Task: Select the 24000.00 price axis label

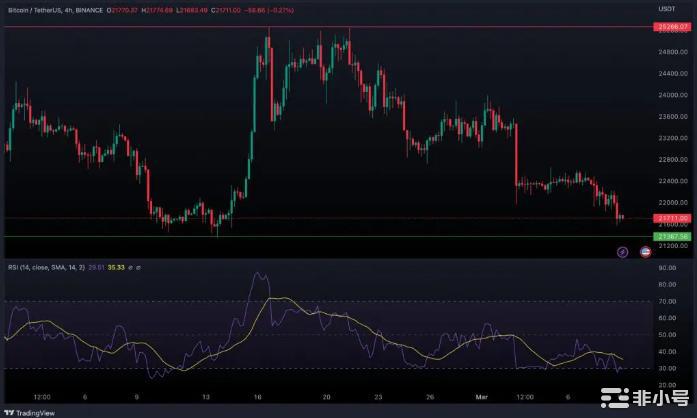Action: point(673,95)
